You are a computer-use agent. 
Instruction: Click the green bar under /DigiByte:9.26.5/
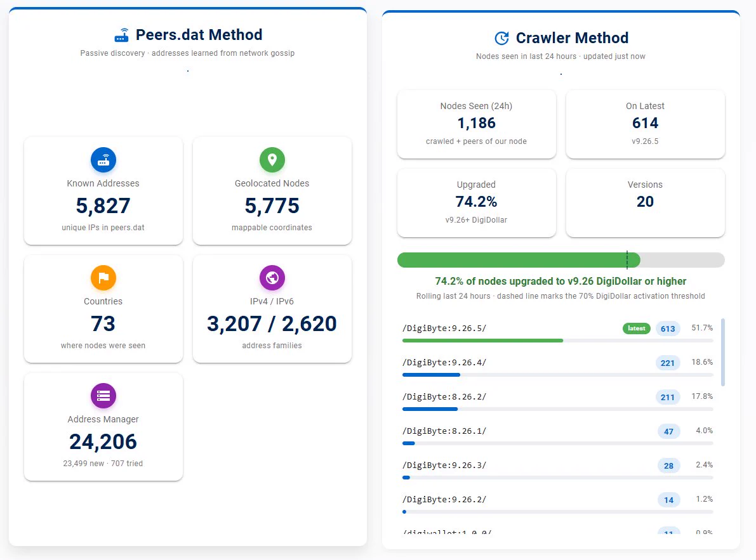(482, 341)
